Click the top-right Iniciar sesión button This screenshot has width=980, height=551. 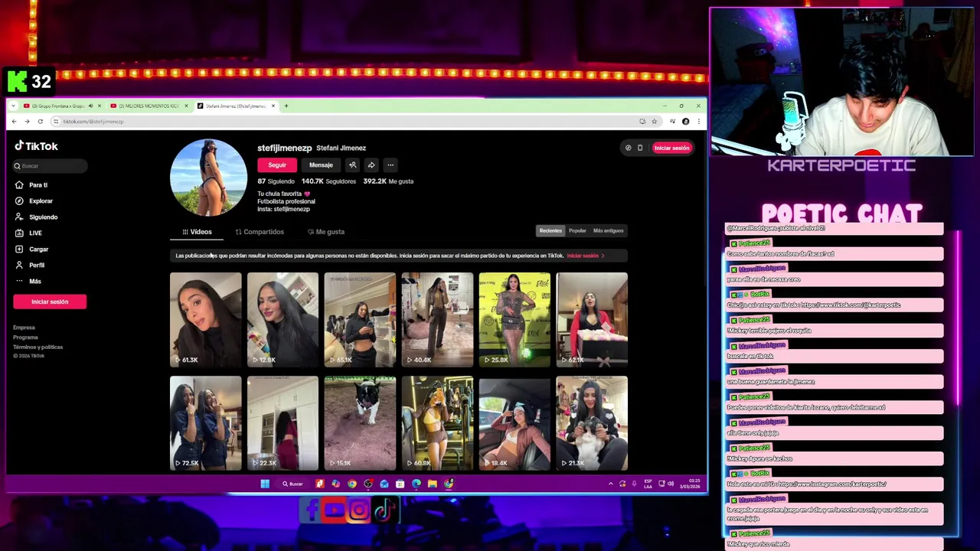click(671, 148)
